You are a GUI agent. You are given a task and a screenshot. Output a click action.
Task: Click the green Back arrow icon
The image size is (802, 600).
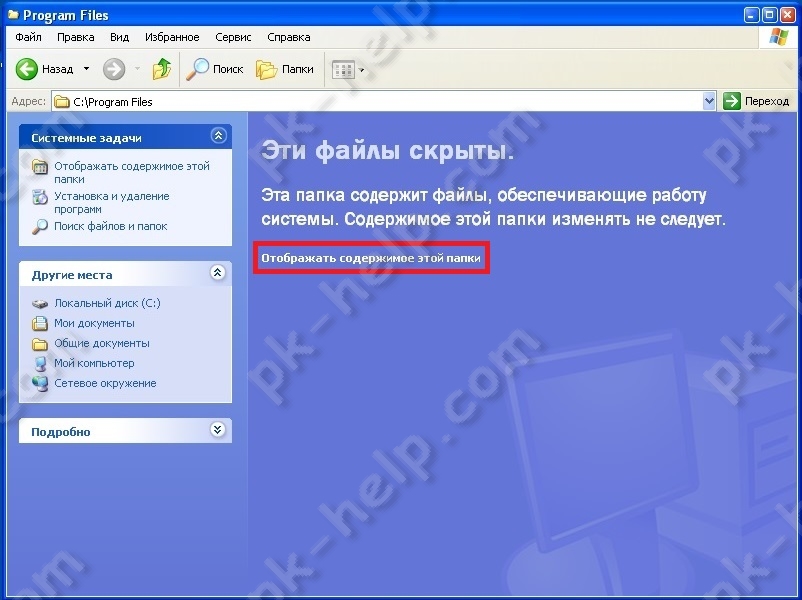pos(27,69)
